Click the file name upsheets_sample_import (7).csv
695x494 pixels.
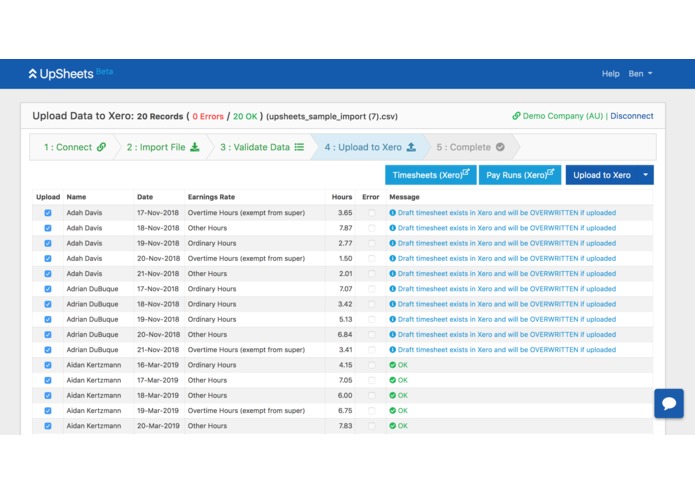pos(332,117)
